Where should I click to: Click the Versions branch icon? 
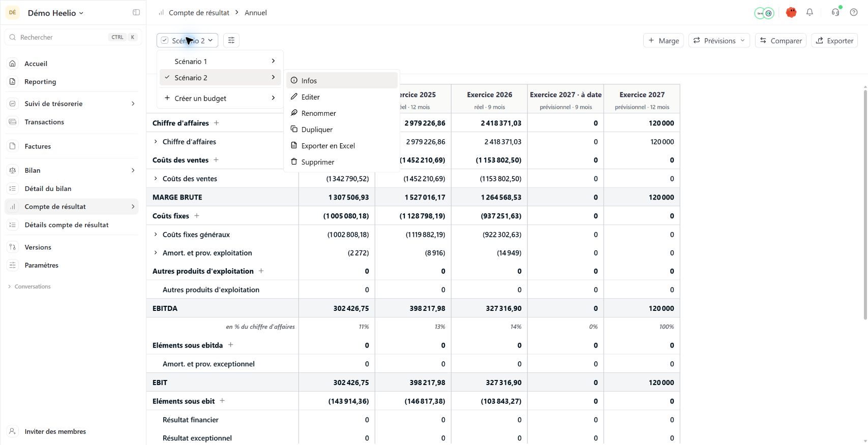tap(13, 247)
